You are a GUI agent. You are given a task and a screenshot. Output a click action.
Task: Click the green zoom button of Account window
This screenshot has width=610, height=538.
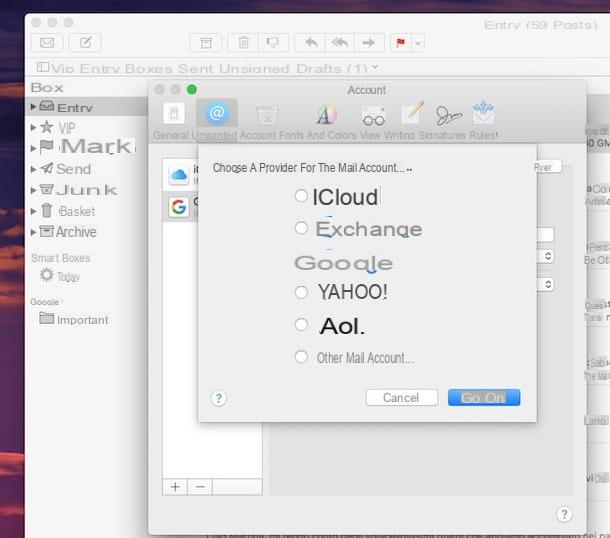click(191, 89)
